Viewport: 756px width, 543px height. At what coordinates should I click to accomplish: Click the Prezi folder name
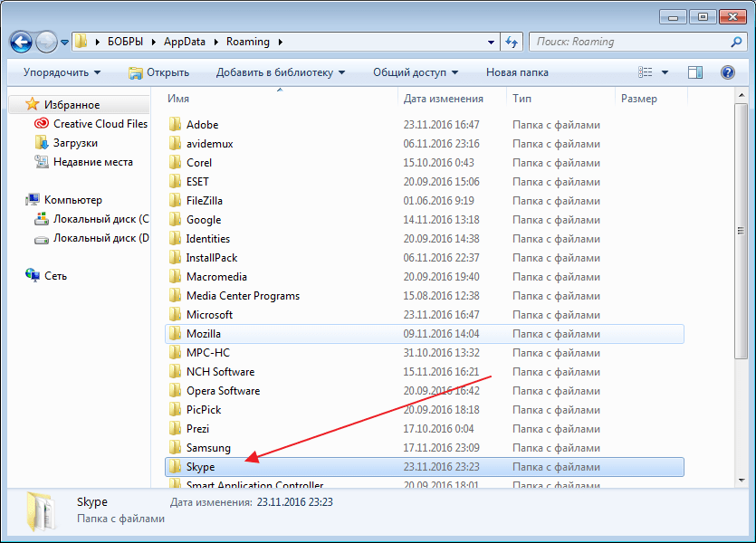pos(197,429)
